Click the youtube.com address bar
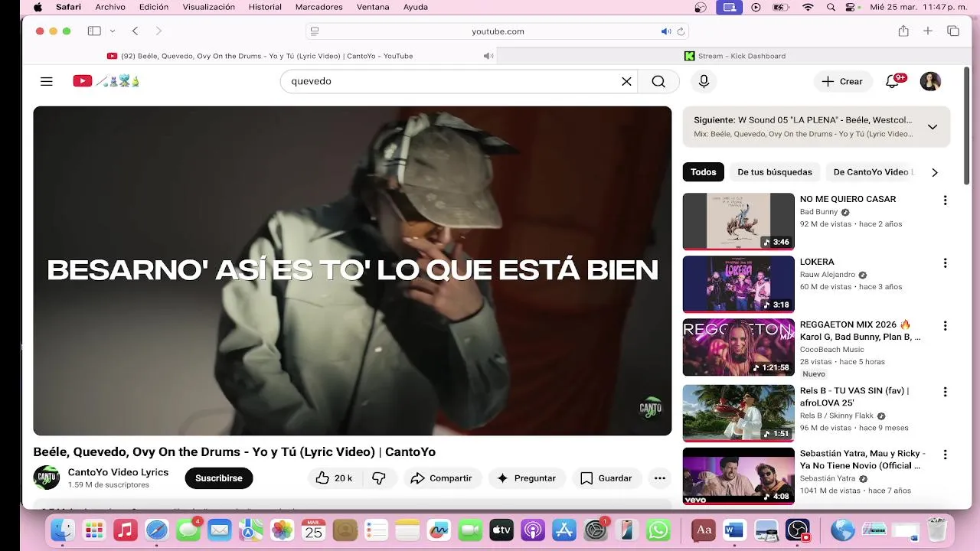This screenshot has height=551, width=980. (498, 31)
